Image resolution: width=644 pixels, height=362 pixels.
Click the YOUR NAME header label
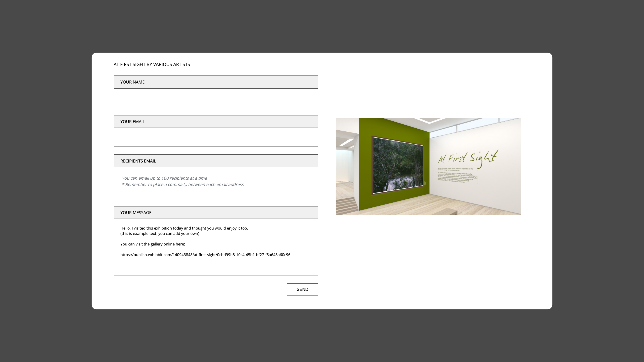click(132, 82)
